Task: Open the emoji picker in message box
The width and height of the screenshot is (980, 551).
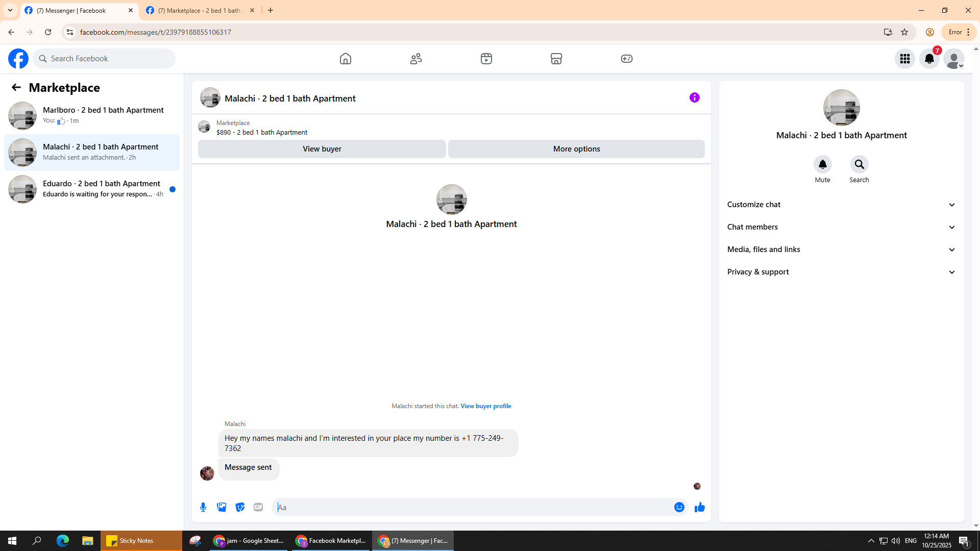Action: tap(679, 507)
